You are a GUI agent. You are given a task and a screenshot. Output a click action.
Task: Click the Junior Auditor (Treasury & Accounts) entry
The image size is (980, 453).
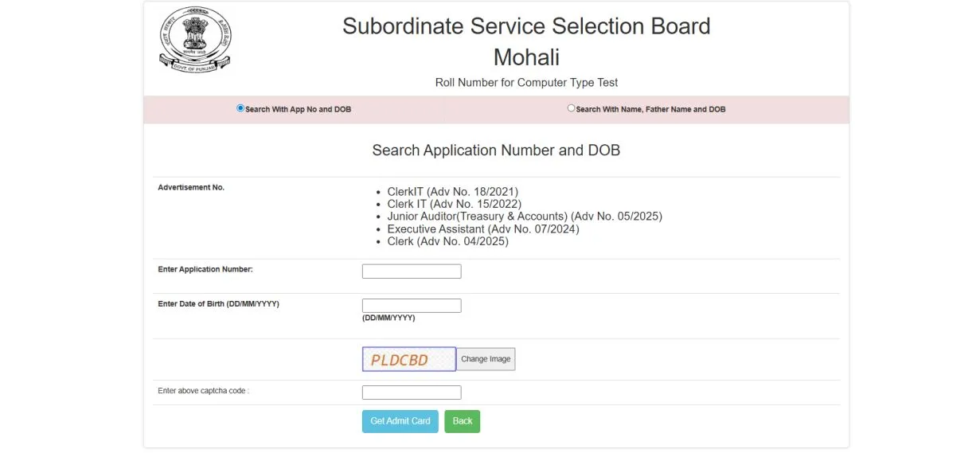coord(524,217)
